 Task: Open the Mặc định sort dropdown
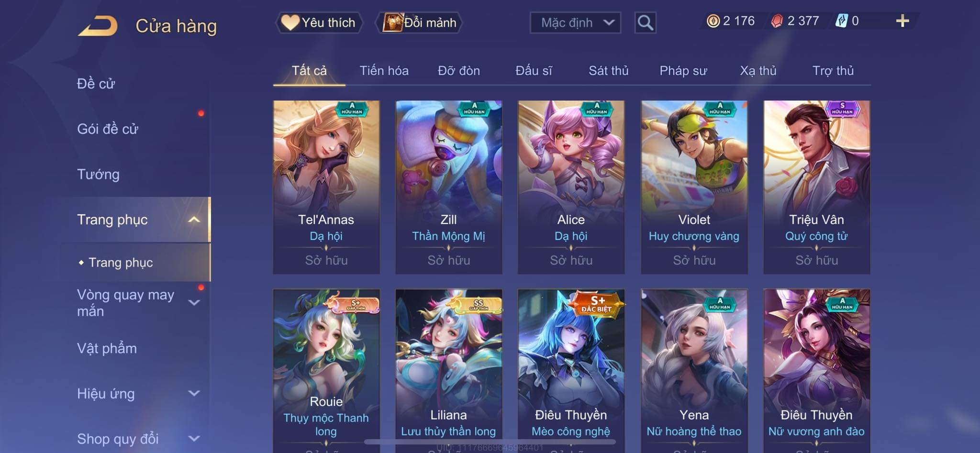pos(575,22)
